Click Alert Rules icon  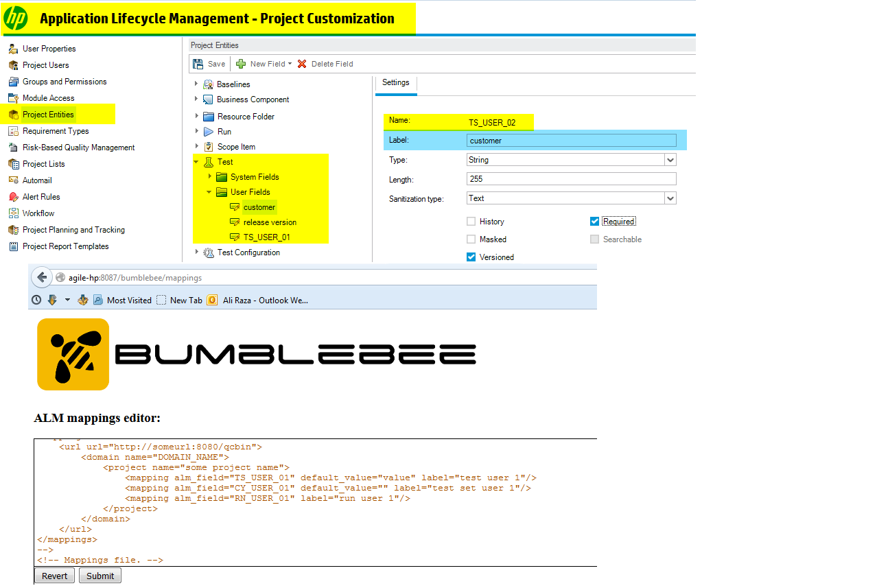tap(13, 197)
